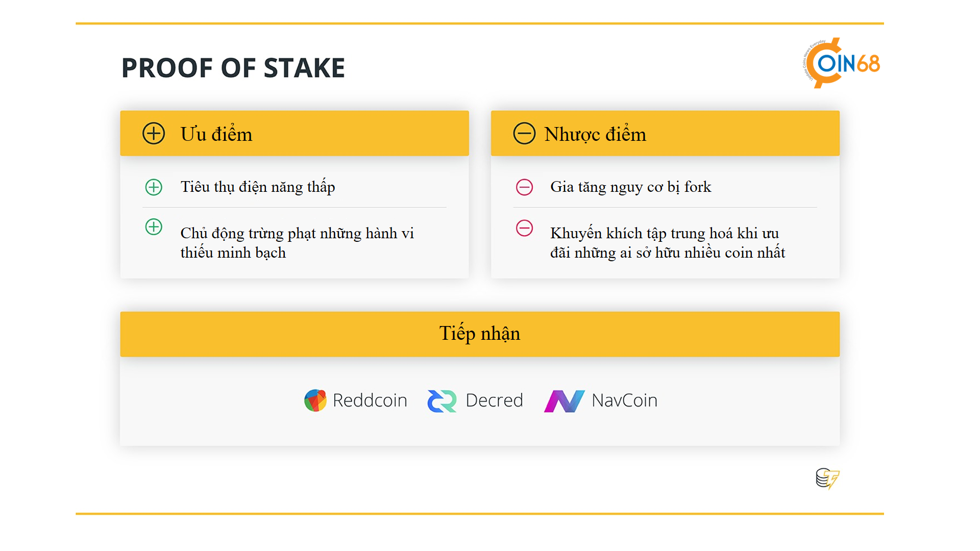Click the red minus icon beside Gia tăng nguy cơ bị fork

[524, 187]
